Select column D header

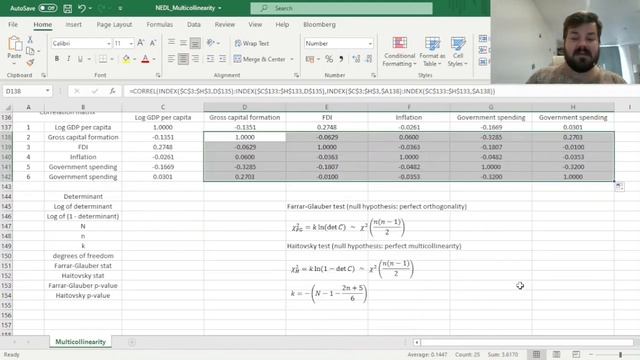[244, 107]
